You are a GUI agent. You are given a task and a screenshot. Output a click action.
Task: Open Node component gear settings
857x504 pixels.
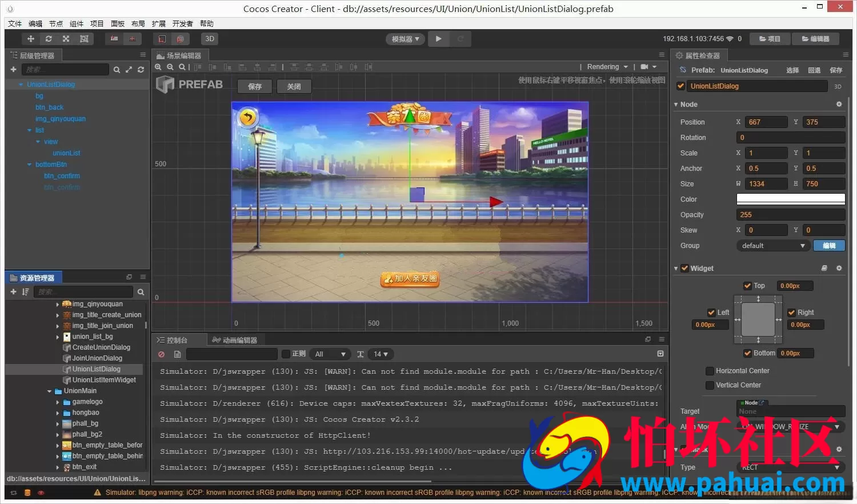click(x=839, y=105)
